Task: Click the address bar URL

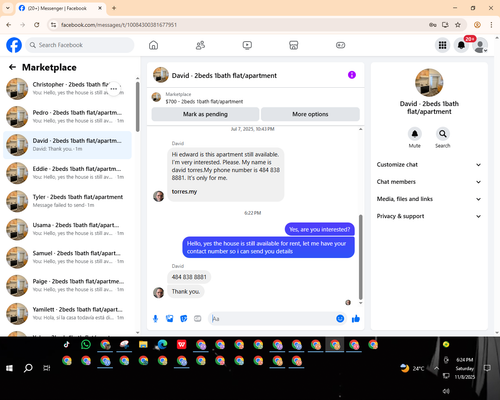Action: pyautogui.click(x=119, y=25)
